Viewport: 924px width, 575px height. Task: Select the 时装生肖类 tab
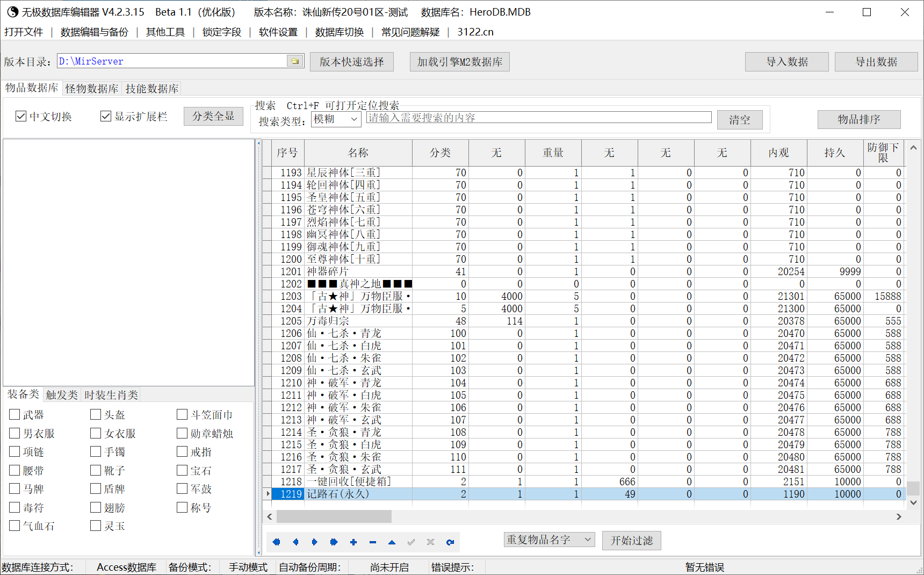(111, 395)
